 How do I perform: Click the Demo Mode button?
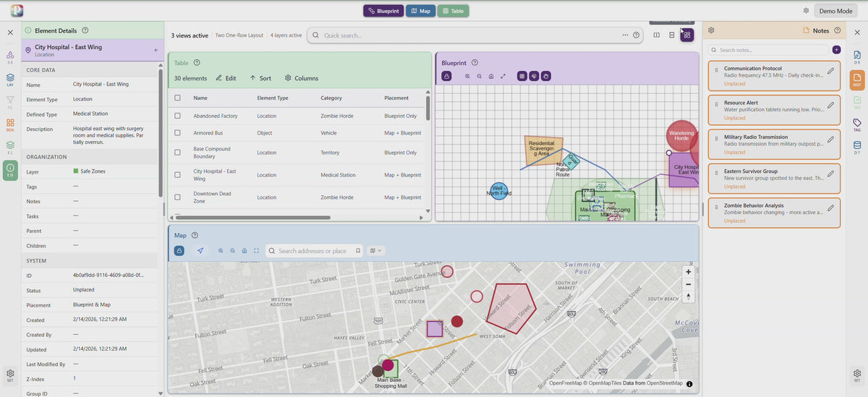(835, 11)
